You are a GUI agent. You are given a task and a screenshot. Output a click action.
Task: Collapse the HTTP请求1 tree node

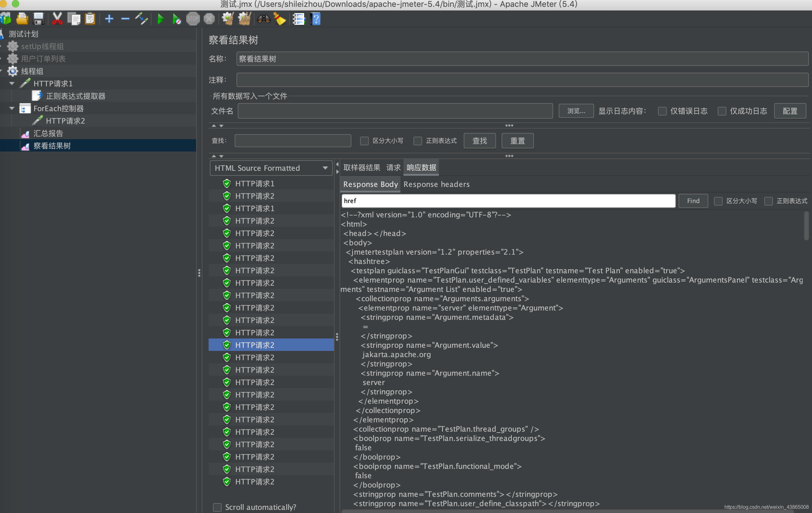12,83
